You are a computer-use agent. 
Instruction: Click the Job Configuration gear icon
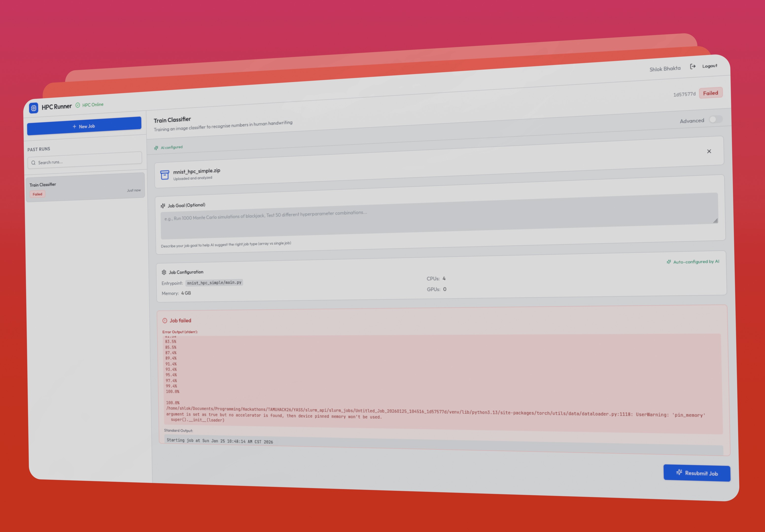164,272
